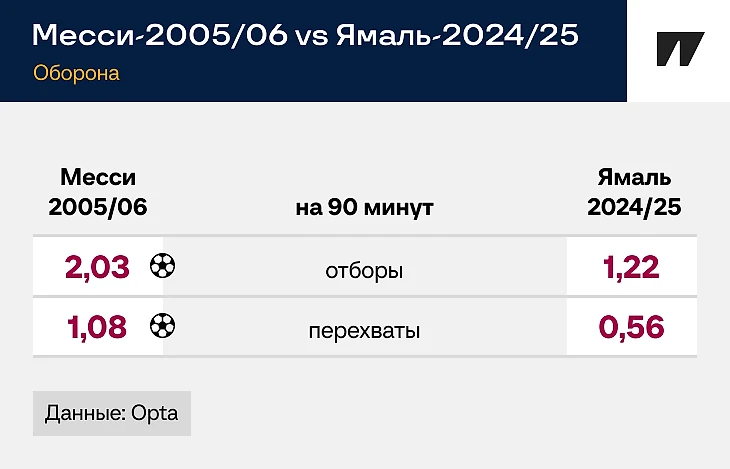
Task: Click the soccer ball icon next to 1,08
Action: tap(162, 326)
